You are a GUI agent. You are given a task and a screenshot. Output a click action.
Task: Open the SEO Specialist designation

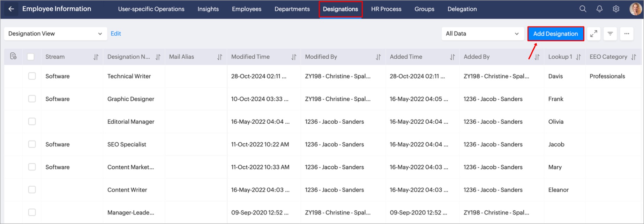pyautogui.click(x=127, y=144)
